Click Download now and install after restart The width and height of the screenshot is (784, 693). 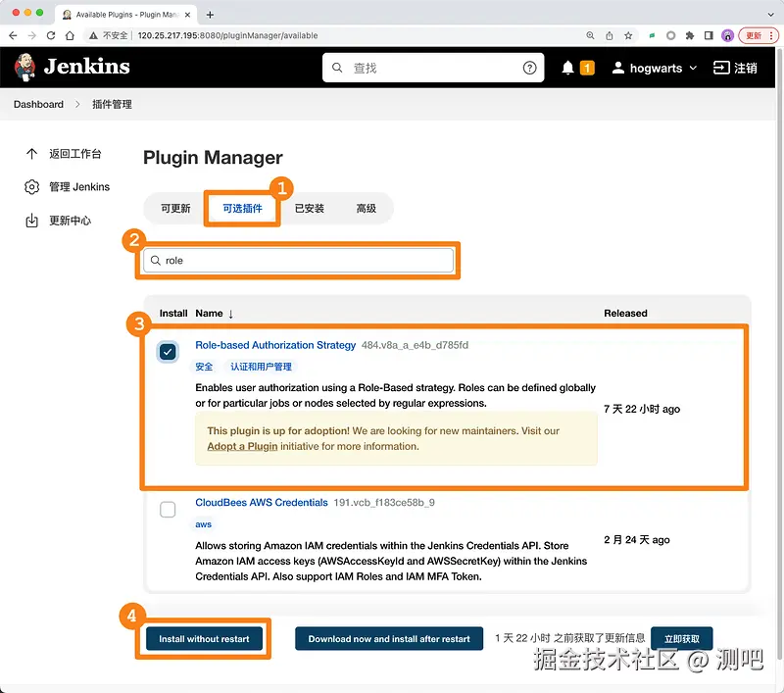pyautogui.click(x=389, y=638)
